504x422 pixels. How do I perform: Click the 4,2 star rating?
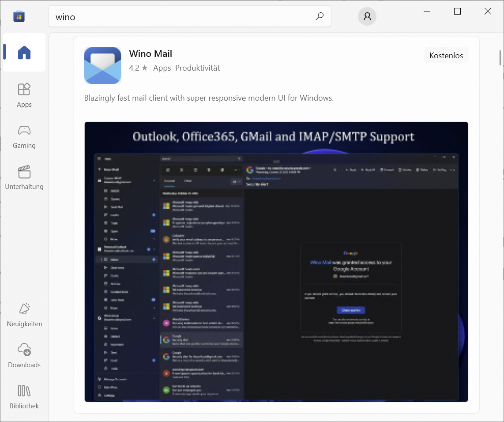point(138,68)
